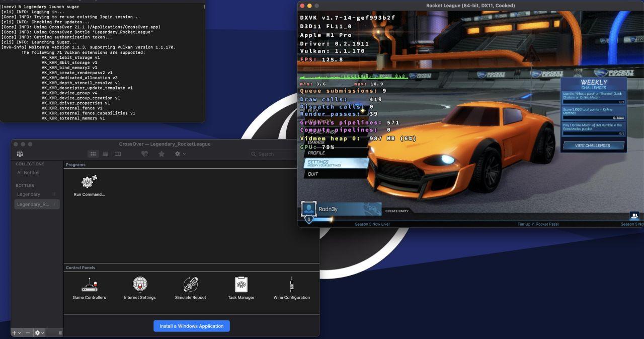
Task: Click the FPS: 125.8 overlay readout
Action: [x=321, y=59]
